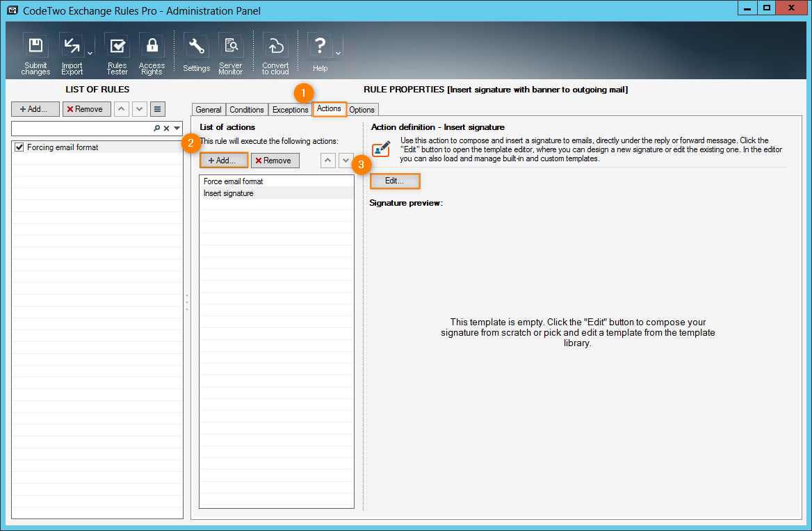Select the Force email format action

click(x=277, y=181)
